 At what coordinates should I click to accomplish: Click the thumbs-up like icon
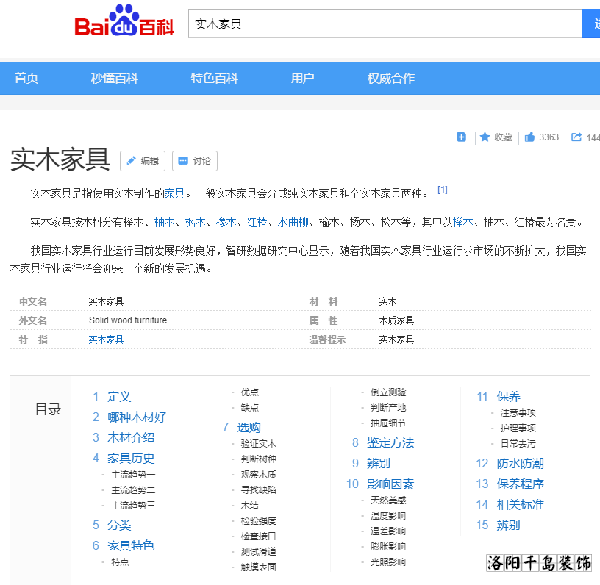click(x=530, y=137)
